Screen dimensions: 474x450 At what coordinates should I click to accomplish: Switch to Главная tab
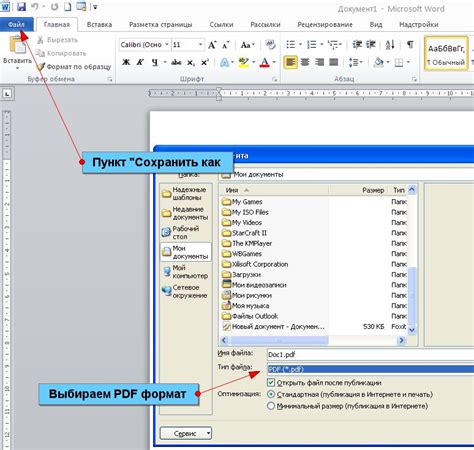pos(57,25)
